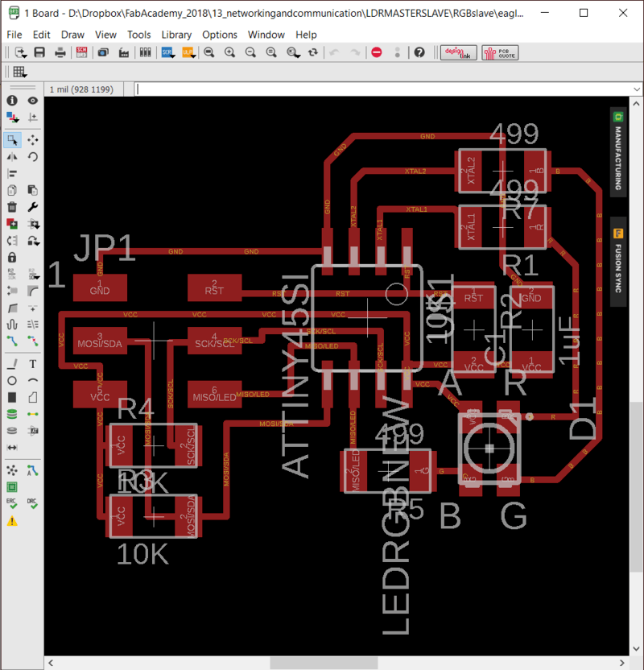Viewport: 644px width, 670px height.
Task: Switch to schematic with SCH/BRD icon
Action: pos(81,52)
